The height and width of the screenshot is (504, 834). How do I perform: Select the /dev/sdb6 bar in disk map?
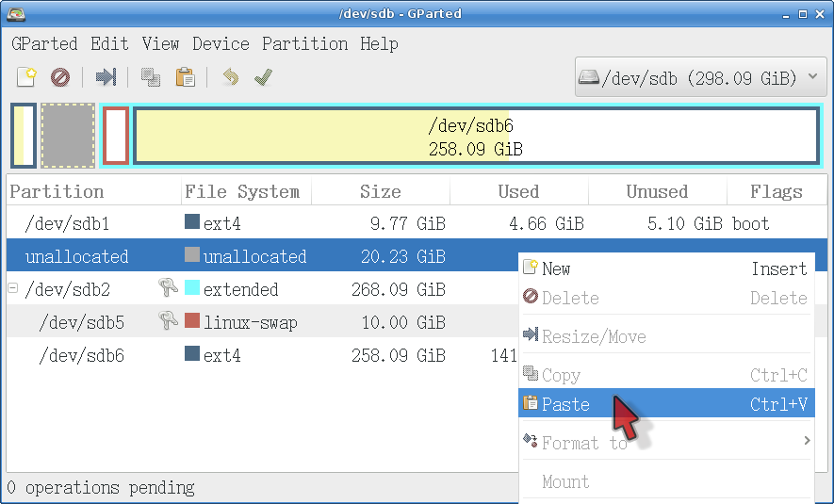tap(475, 136)
